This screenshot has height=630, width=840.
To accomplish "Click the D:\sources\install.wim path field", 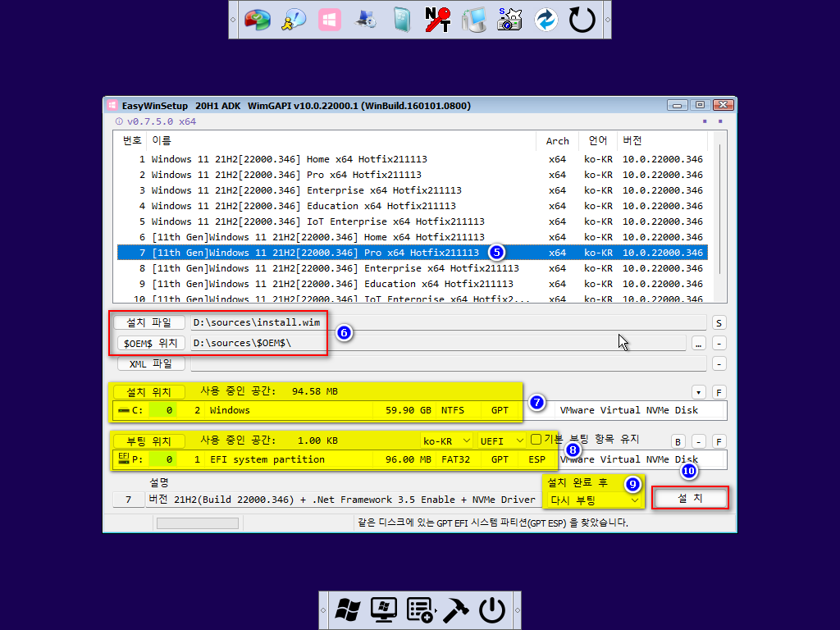I will 449,322.
